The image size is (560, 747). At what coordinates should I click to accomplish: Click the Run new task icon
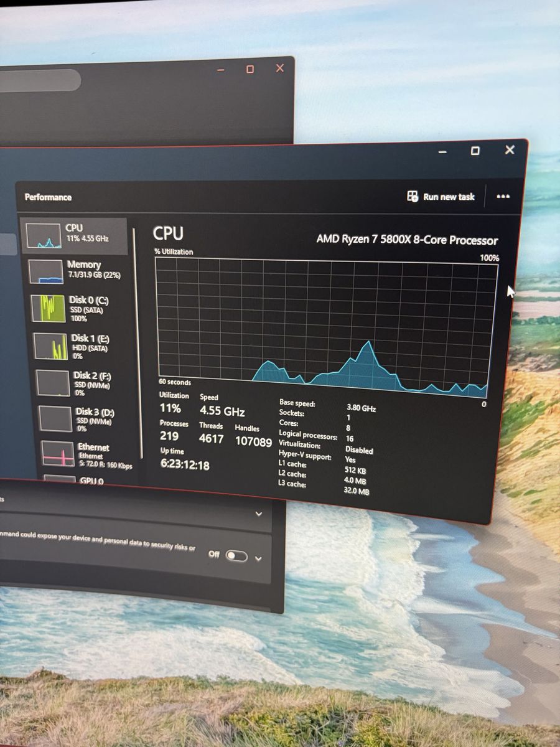click(x=413, y=196)
